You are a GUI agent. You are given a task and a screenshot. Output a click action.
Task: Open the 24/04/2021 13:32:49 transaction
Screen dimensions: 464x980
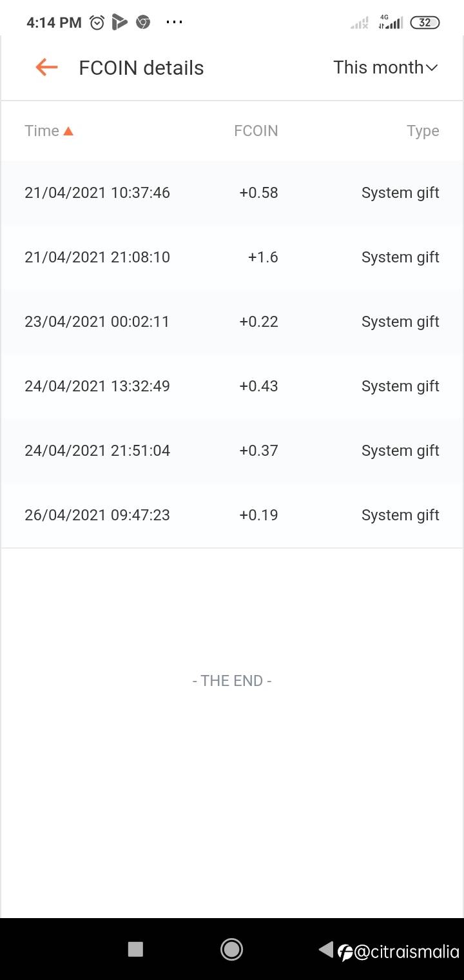(97, 386)
